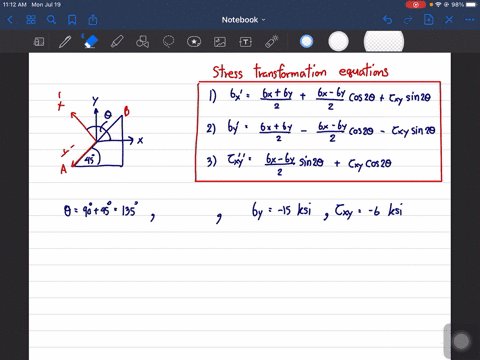The height and width of the screenshot is (360, 480).
Task: Tap the 'θ = 90°+45° = 135°' handwriting
Action: coord(101,210)
